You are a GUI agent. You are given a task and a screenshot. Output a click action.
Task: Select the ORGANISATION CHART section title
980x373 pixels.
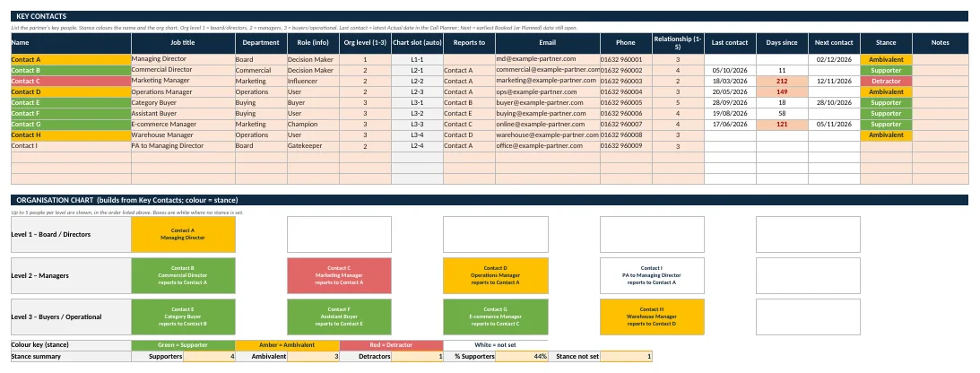coord(127,200)
